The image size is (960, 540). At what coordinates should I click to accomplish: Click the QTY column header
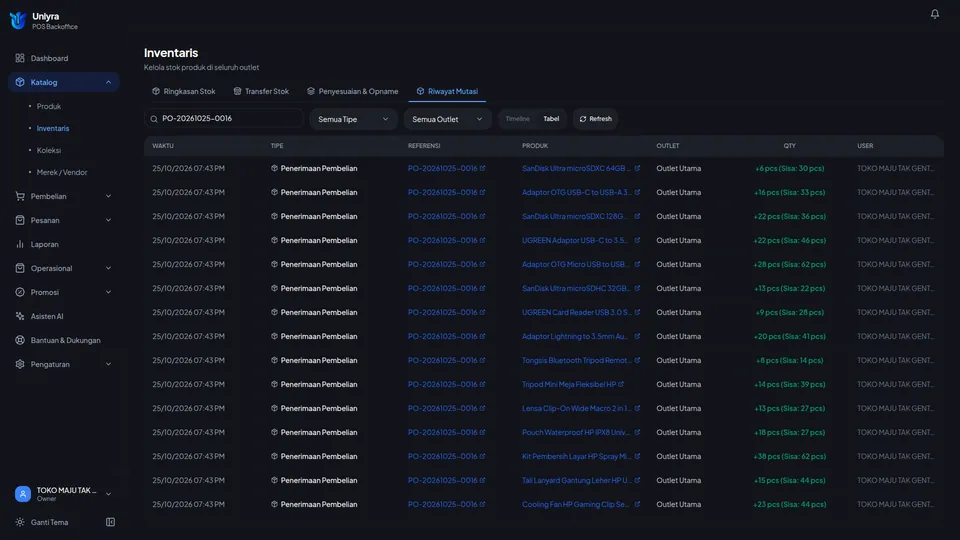[789, 146]
